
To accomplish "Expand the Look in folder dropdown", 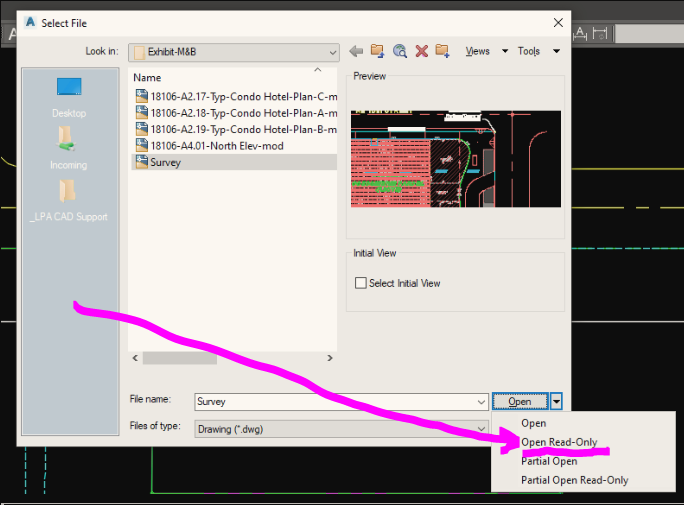I will [332, 52].
